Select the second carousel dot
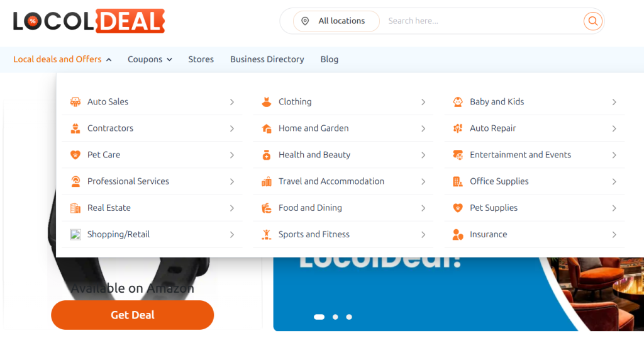This screenshot has height=350, width=644. pos(336,317)
